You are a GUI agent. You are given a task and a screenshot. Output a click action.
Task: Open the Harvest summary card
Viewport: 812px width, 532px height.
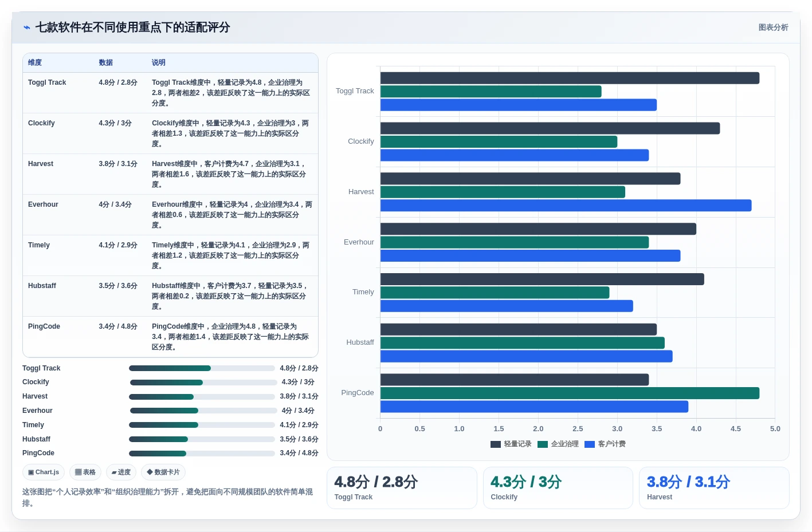click(714, 488)
